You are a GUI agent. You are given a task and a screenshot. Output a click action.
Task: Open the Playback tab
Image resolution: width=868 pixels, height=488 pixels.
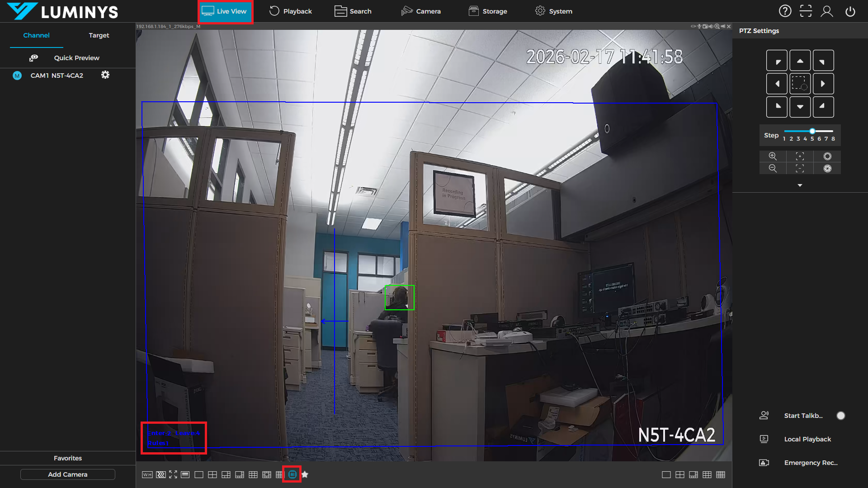click(x=291, y=11)
